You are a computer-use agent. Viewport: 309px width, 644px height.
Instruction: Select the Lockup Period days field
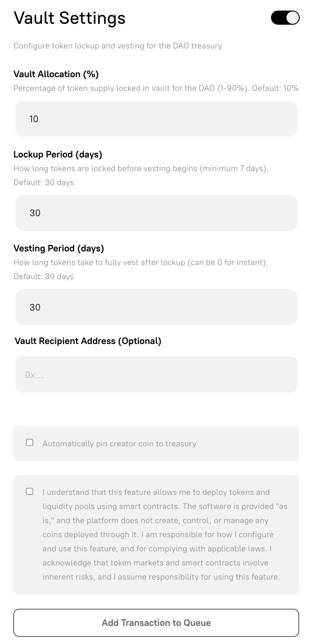pyautogui.click(x=156, y=213)
